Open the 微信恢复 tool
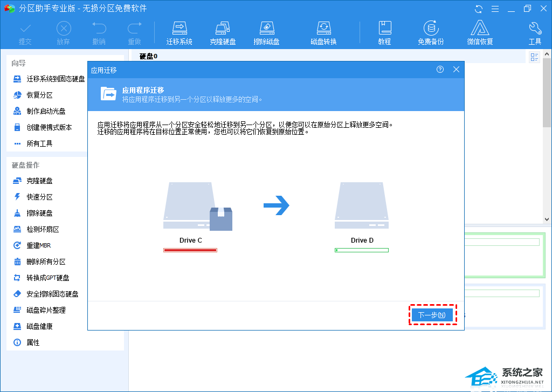The height and width of the screenshot is (392, 552). point(480,33)
